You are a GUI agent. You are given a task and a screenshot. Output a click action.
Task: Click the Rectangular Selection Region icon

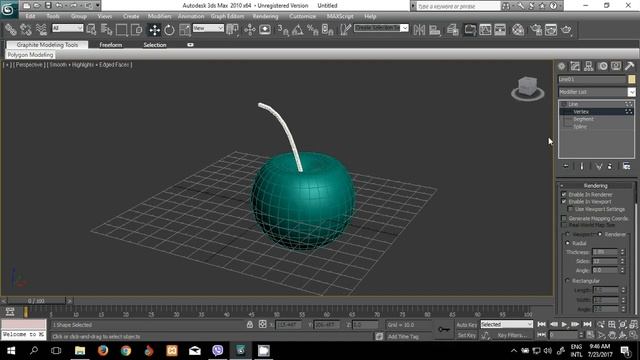coord(121,30)
